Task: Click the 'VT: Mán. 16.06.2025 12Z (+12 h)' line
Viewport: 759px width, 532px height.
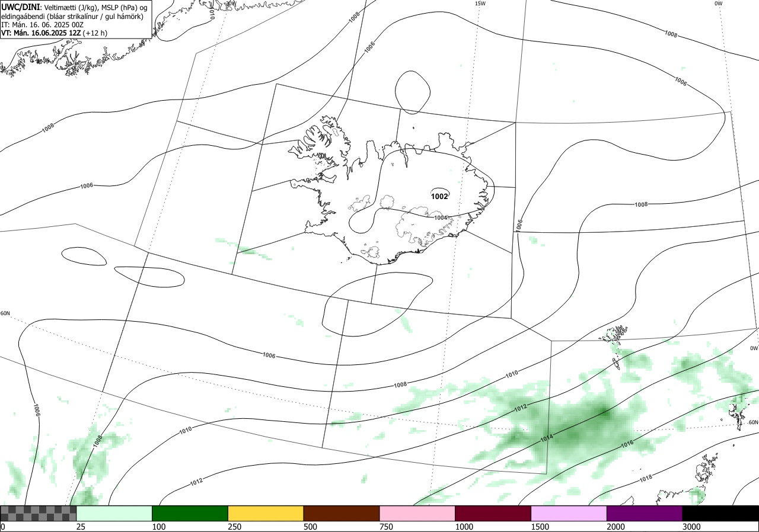Action: 55,33
